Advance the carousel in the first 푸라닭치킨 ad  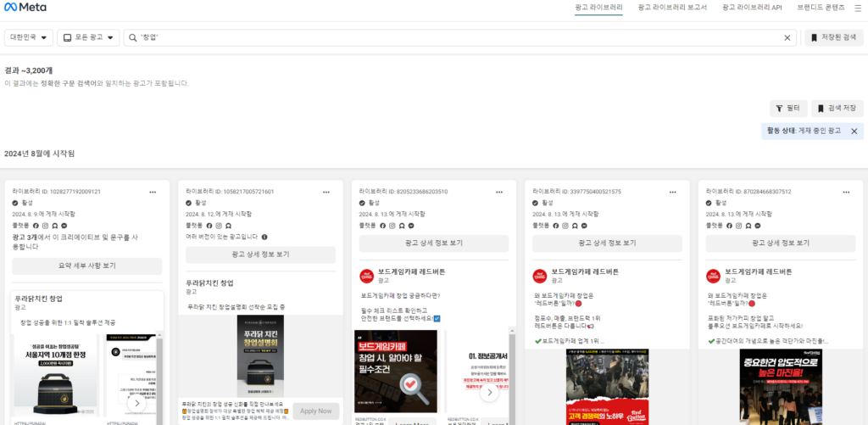pyautogui.click(x=136, y=404)
